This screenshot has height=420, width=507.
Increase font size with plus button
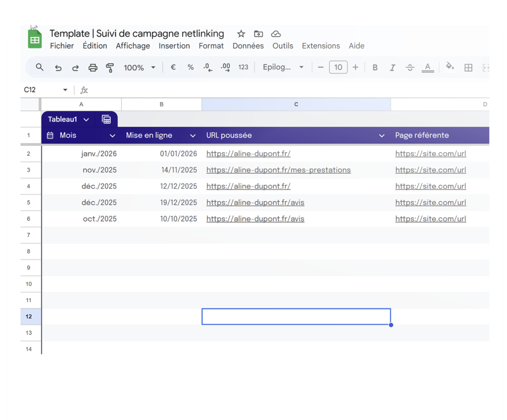355,67
